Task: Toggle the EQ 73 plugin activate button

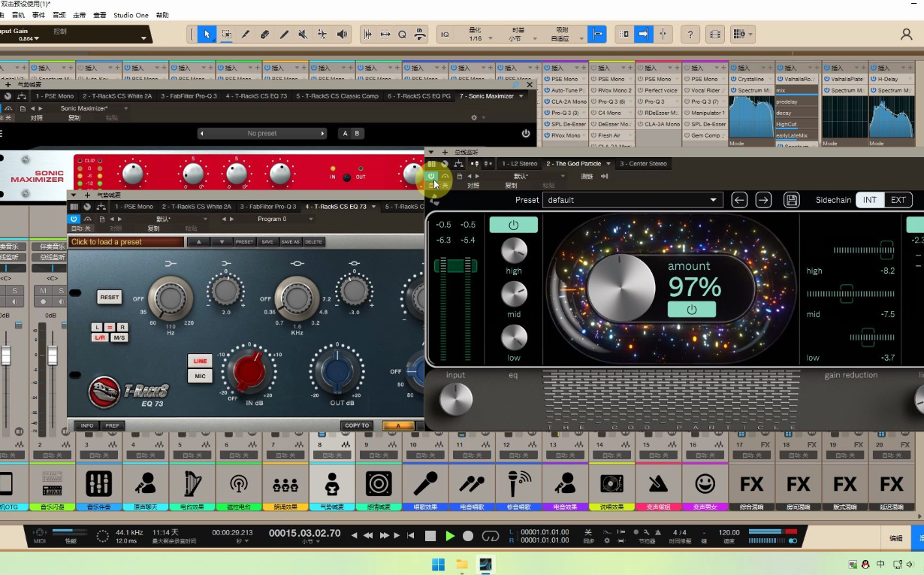Action: 74,219
